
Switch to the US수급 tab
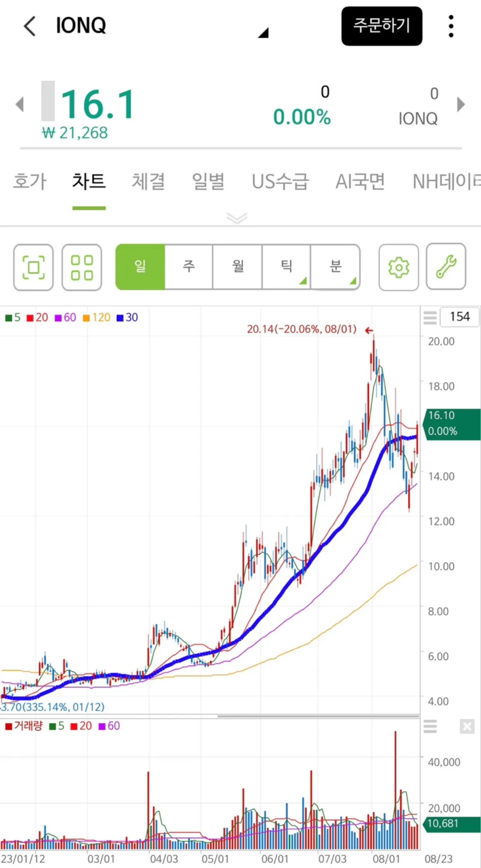click(280, 181)
